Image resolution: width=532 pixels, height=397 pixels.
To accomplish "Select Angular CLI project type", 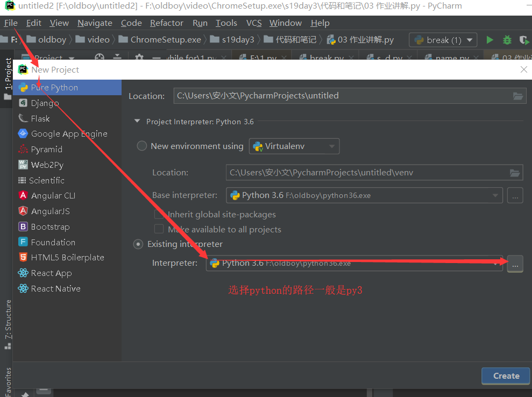I will pyautogui.click(x=67, y=196).
